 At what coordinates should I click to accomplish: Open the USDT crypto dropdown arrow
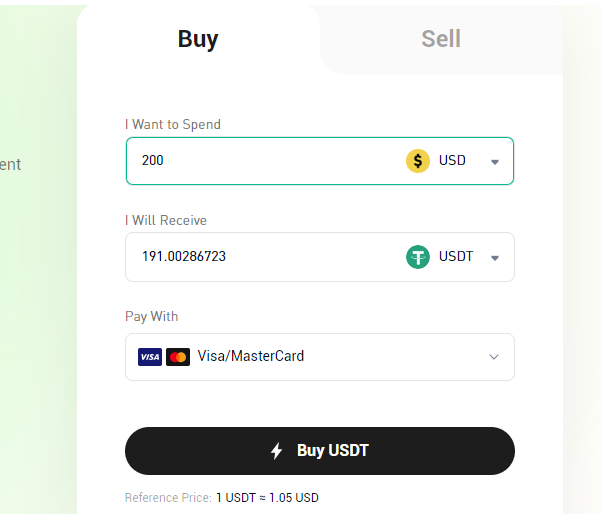coord(495,258)
